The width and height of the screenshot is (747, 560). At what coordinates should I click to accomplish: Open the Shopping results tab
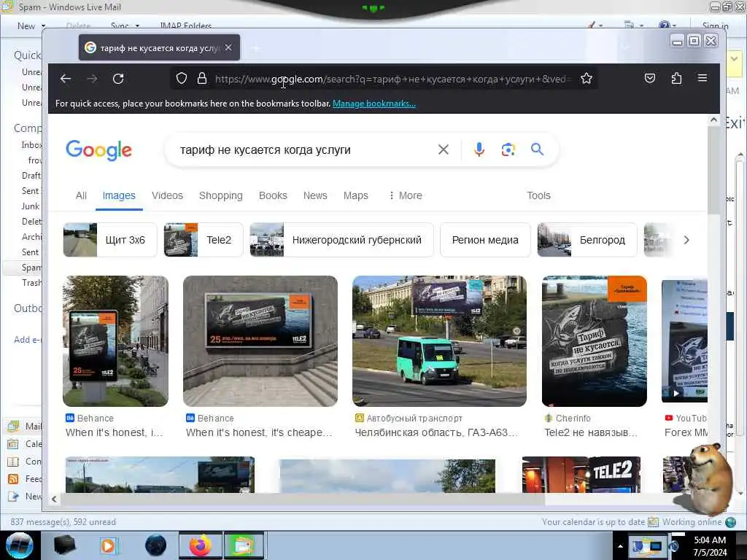(x=220, y=195)
